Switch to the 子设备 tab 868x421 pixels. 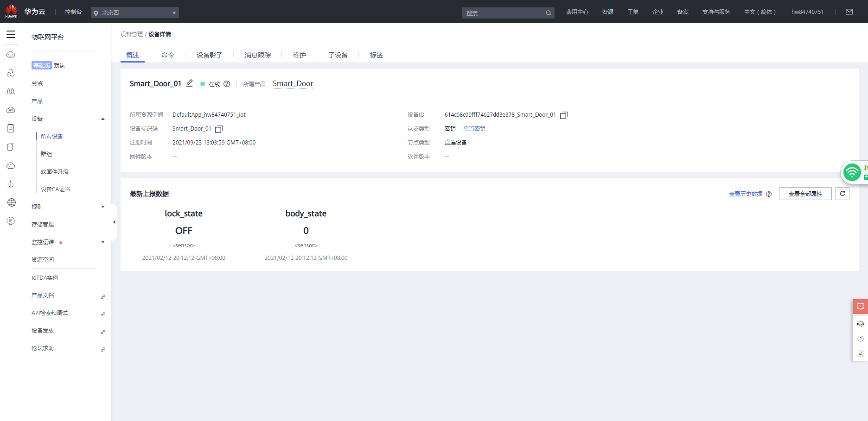(338, 55)
